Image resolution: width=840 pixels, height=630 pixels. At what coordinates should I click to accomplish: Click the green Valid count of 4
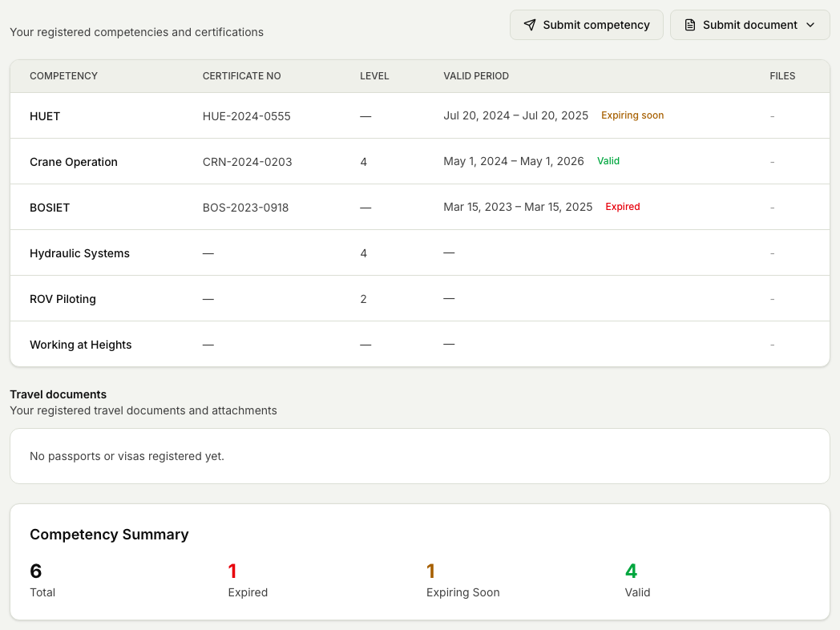(631, 571)
